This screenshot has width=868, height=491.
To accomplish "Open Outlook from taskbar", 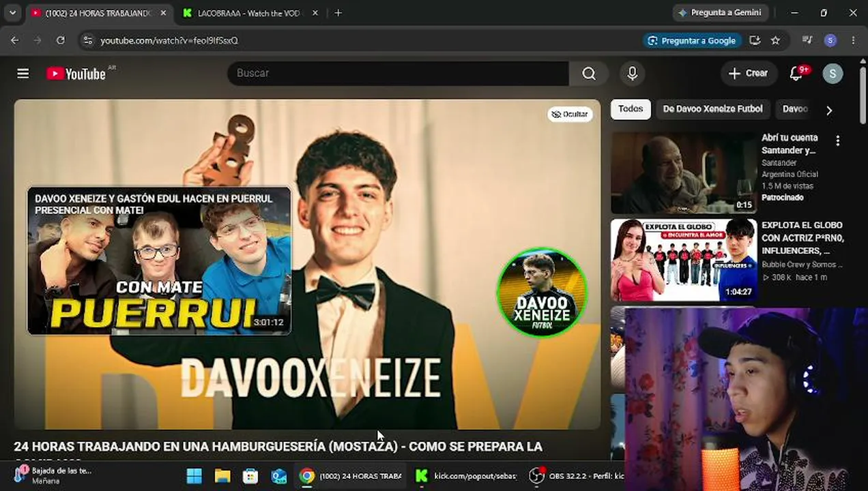I will pyautogui.click(x=278, y=475).
